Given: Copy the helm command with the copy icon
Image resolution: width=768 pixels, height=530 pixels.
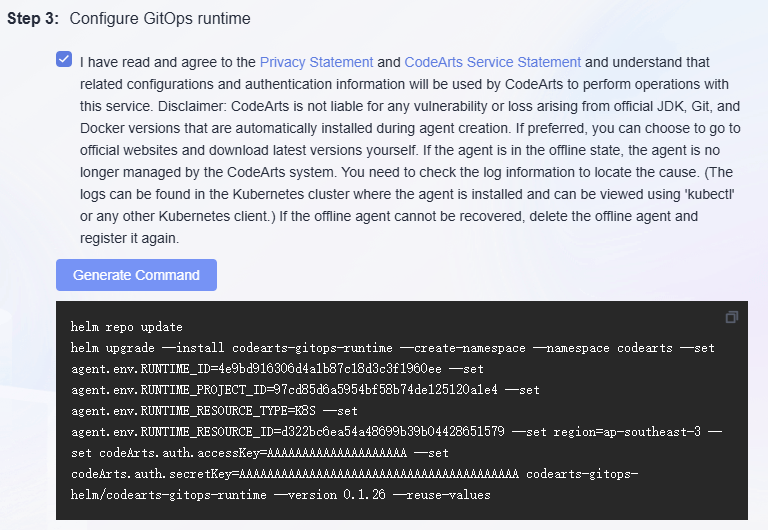Looking at the screenshot, I should pos(732,317).
